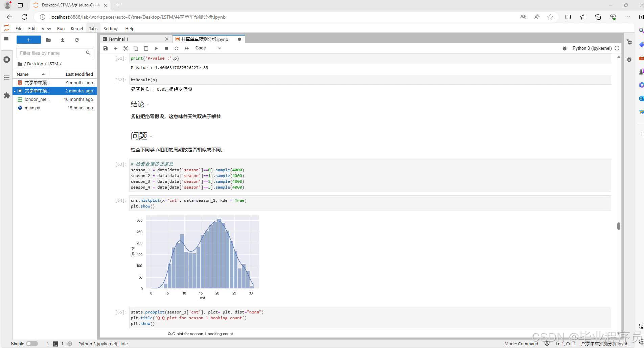Add page to favorites star icon
The image size is (644, 348).
click(550, 17)
